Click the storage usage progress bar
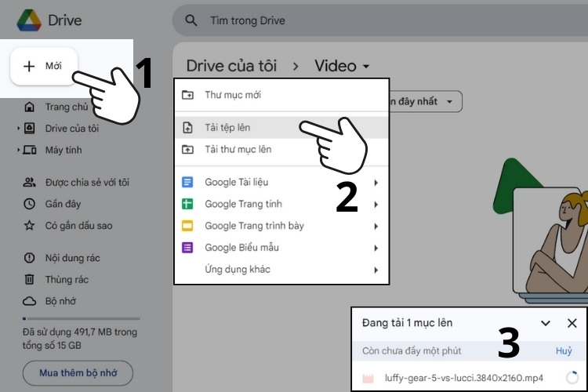The image size is (588, 392). 82,318
